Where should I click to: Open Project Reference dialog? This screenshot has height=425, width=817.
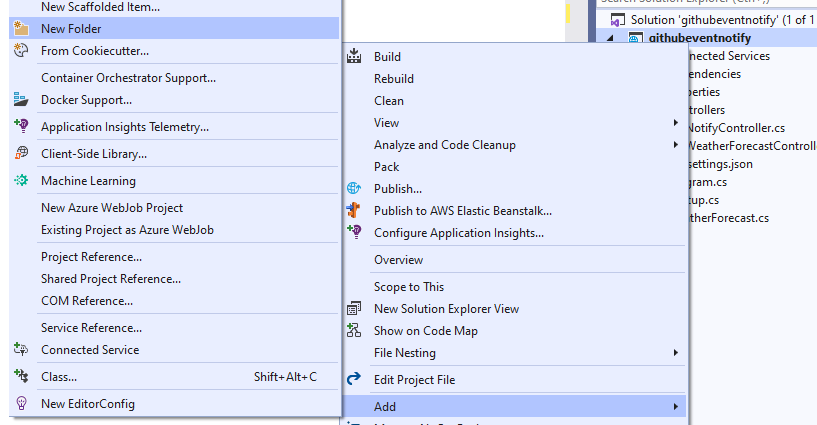click(x=174, y=257)
